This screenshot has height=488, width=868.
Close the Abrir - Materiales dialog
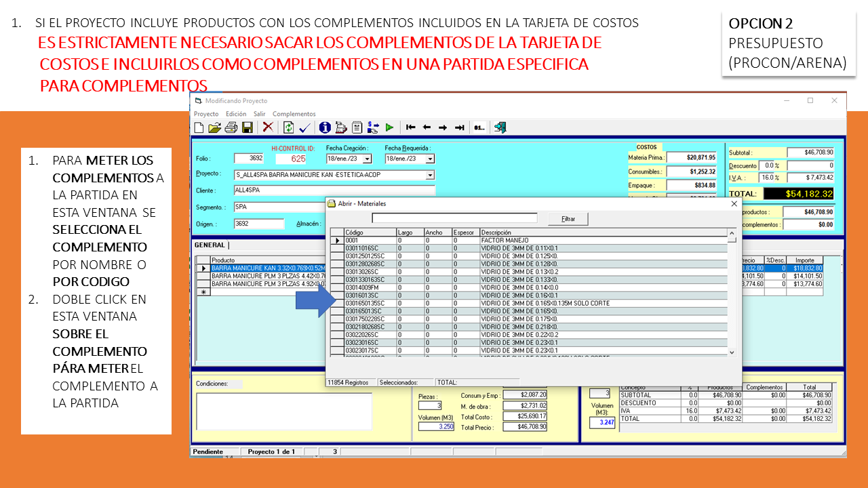tap(734, 203)
